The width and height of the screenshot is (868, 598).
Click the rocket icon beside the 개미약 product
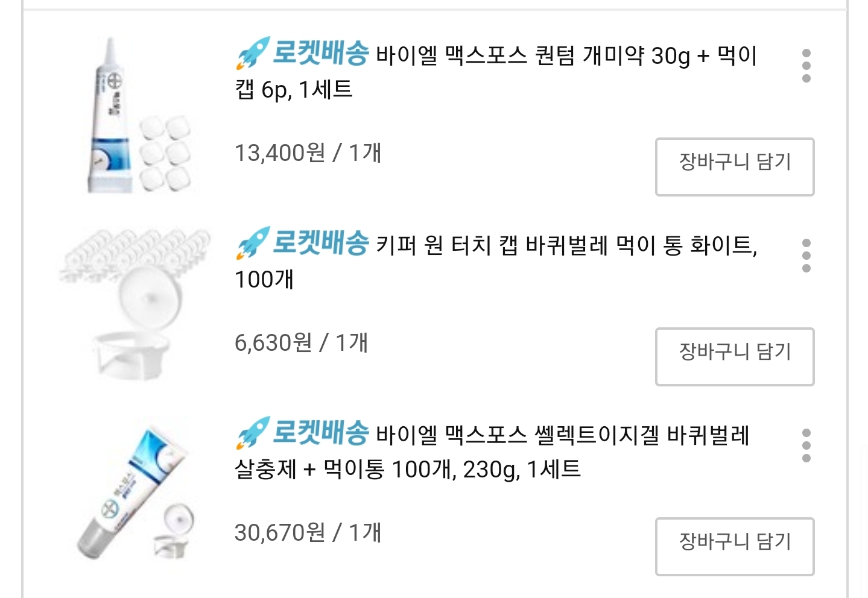[x=252, y=53]
